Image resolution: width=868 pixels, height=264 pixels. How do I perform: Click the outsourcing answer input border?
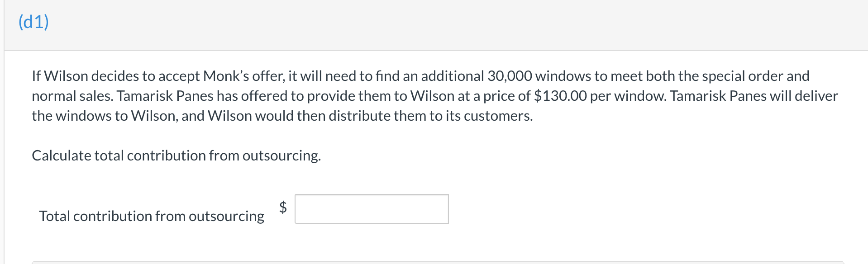click(371, 196)
